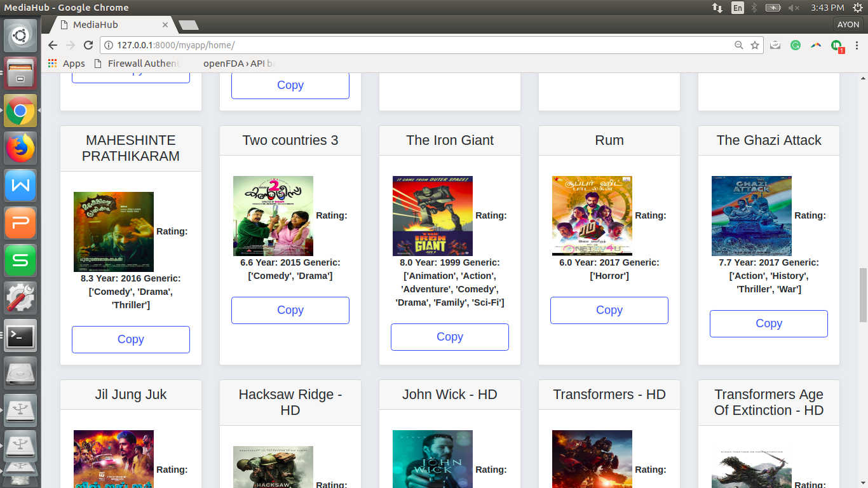
Task: Close the MediaHub tab
Action: (x=165, y=25)
